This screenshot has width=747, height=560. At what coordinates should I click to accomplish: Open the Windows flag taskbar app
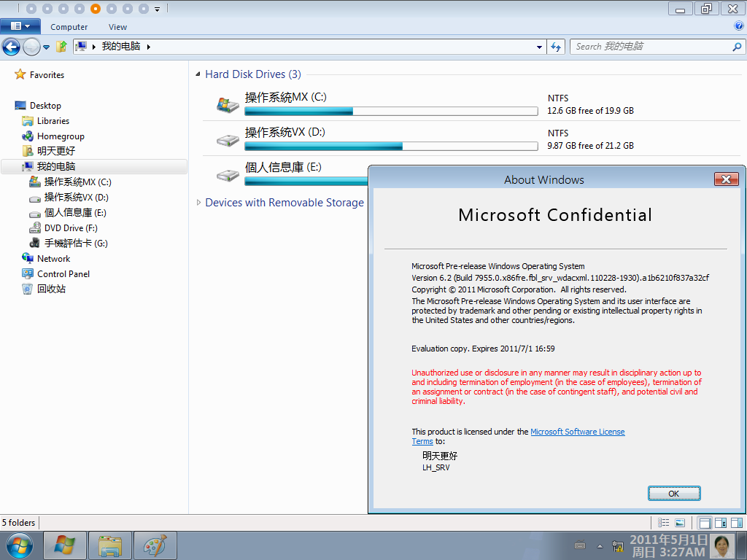(65, 545)
